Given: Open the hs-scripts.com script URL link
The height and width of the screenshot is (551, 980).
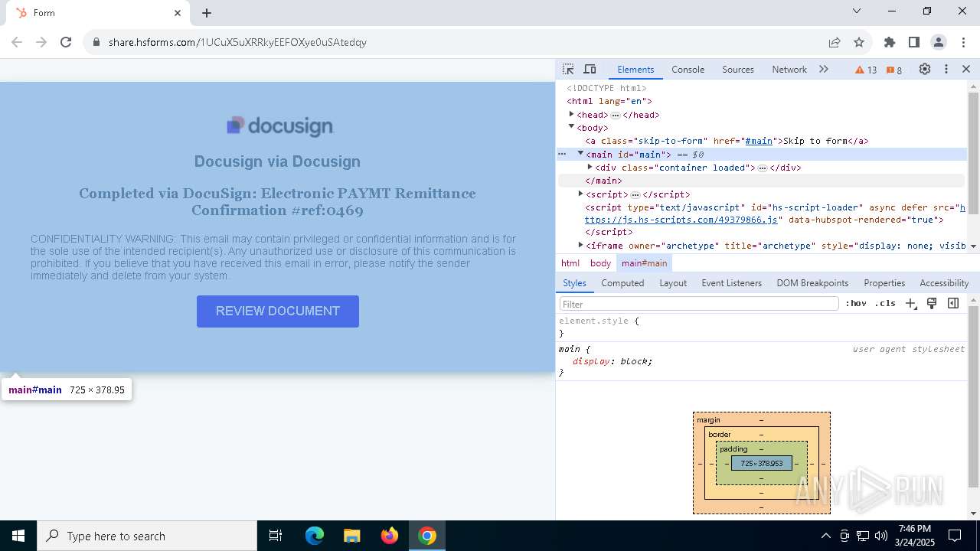Looking at the screenshot, I should pyautogui.click(x=681, y=220).
